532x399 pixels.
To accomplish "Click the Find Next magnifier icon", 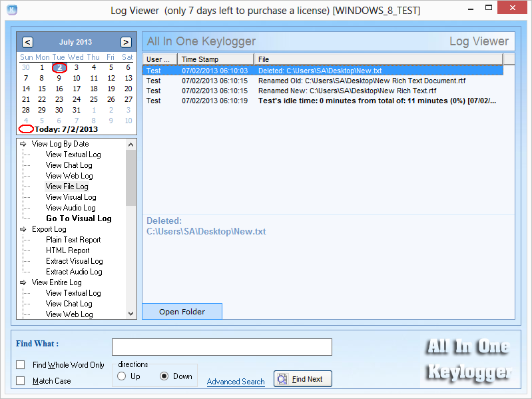I will [x=282, y=379].
